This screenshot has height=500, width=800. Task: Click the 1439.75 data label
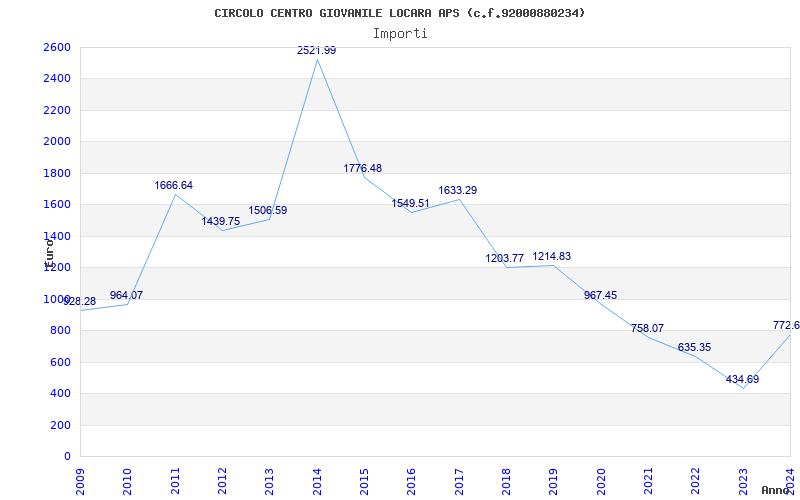(x=221, y=221)
